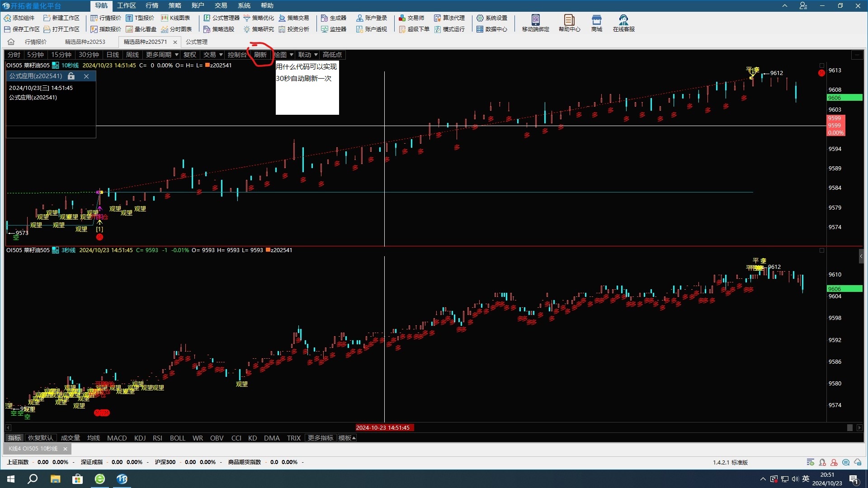Image resolution: width=868 pixels, height=488 pixels.
Task: Open 超级下单 toolbar icon
Action: (402, 29)
